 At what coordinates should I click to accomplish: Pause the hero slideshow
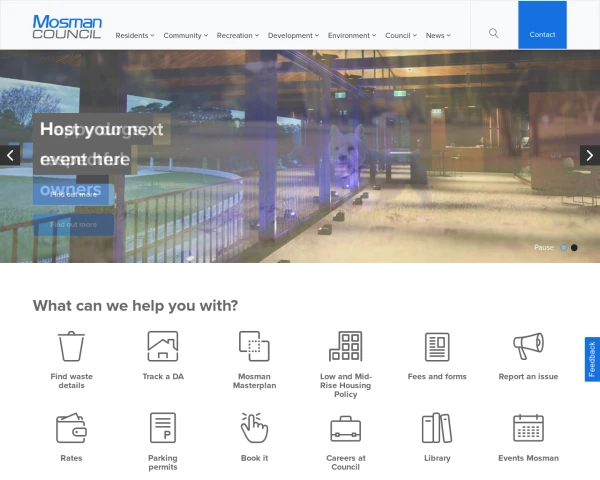tap(544, 248)
